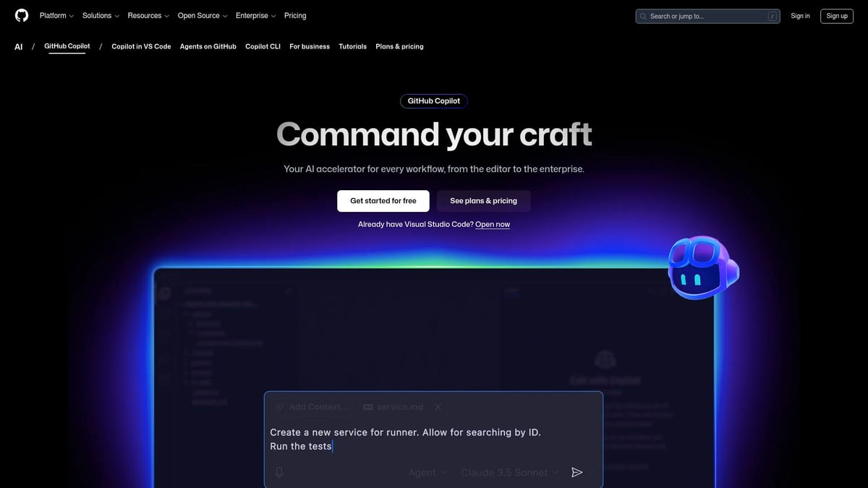Open the Pricing menu item
This screenshot has height=488, width=868.
tap(295, 15)
